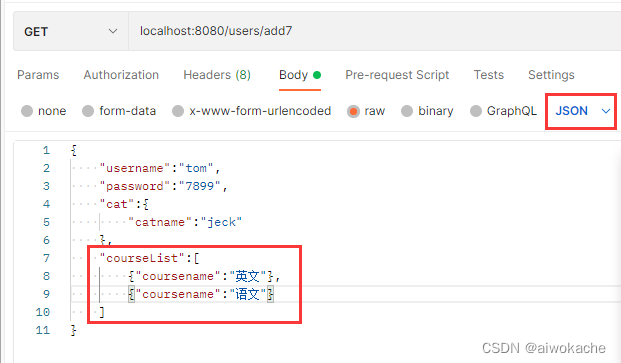This screenshot has width=621, height=363.
Task: Place cursor on the username line in editor
Action: (160, 168)
